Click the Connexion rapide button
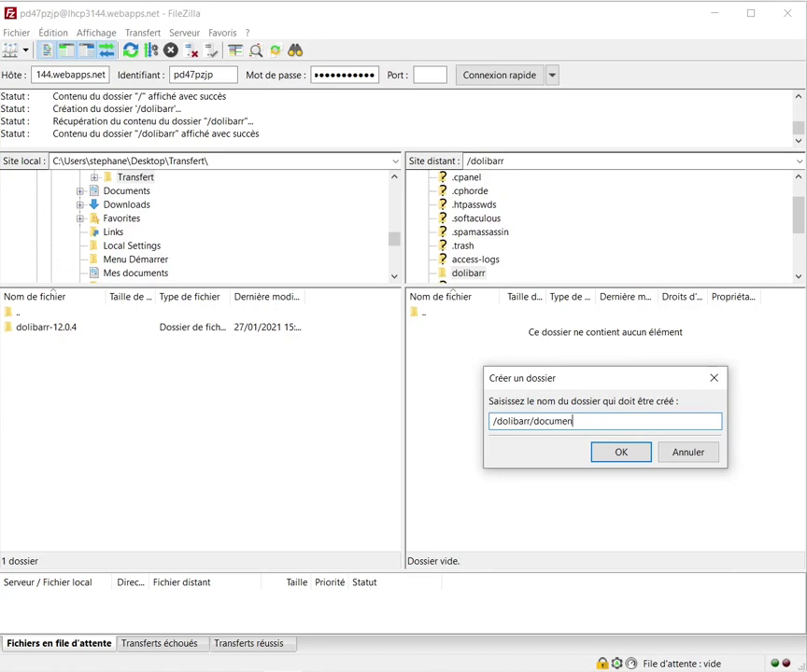Viewport: 807px width, 672px height. tap(499, 76)
